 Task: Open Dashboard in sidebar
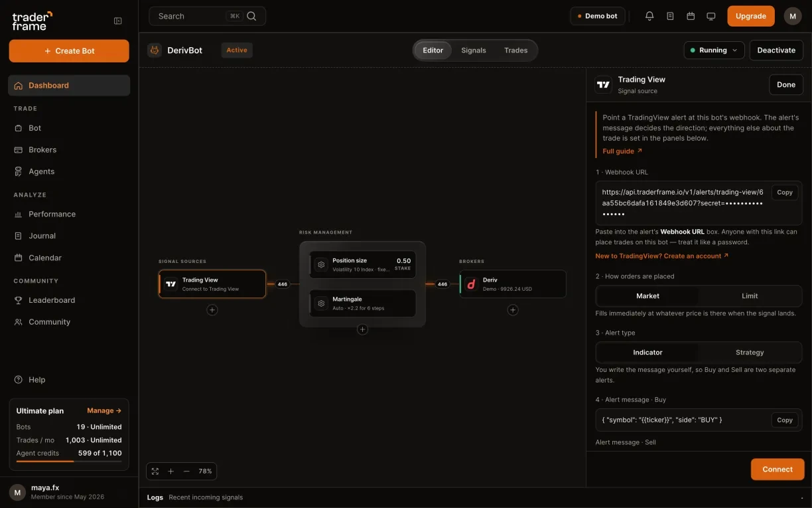[69, 85]
